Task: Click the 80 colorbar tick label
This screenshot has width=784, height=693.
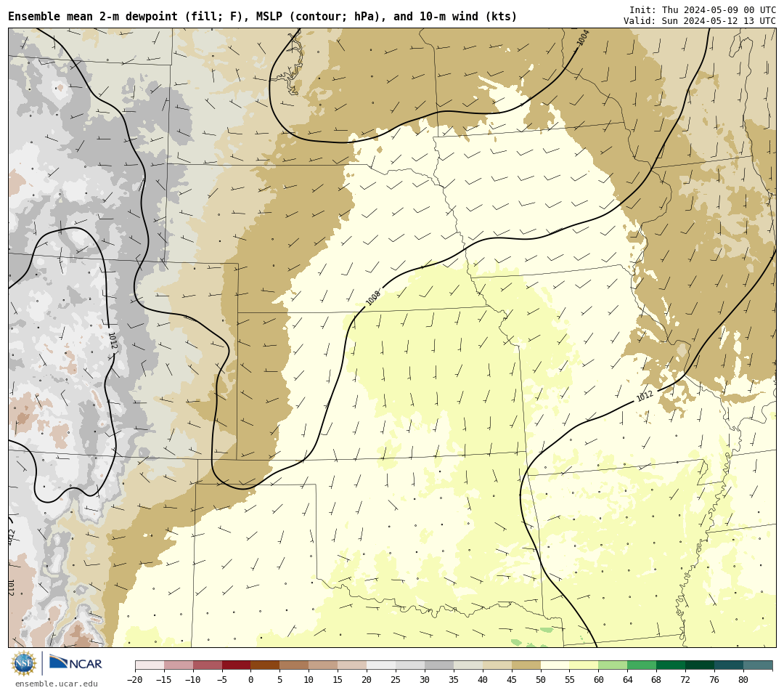Action: 744,679
